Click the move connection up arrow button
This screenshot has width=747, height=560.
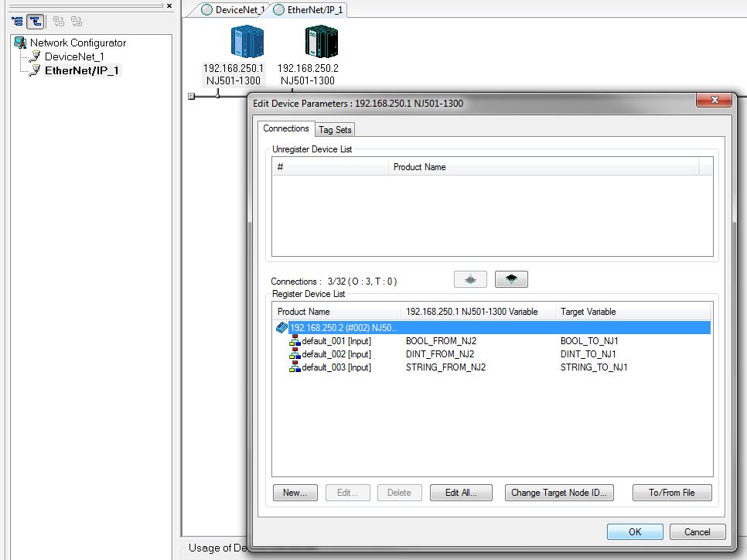click(471, 279)
